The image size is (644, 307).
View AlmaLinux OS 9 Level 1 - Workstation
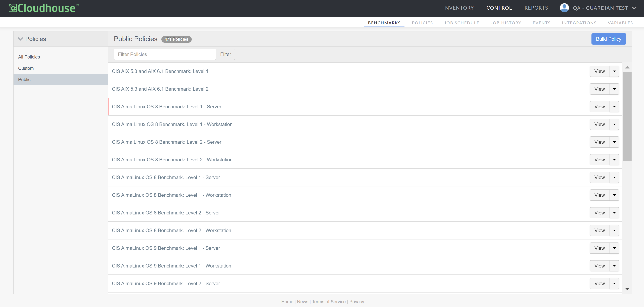click(600, 266)
